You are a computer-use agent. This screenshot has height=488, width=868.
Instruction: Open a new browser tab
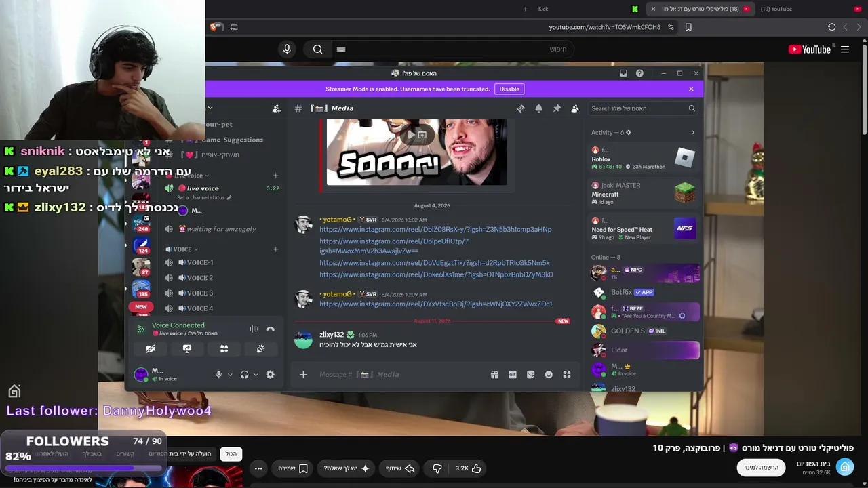(525, 9)
